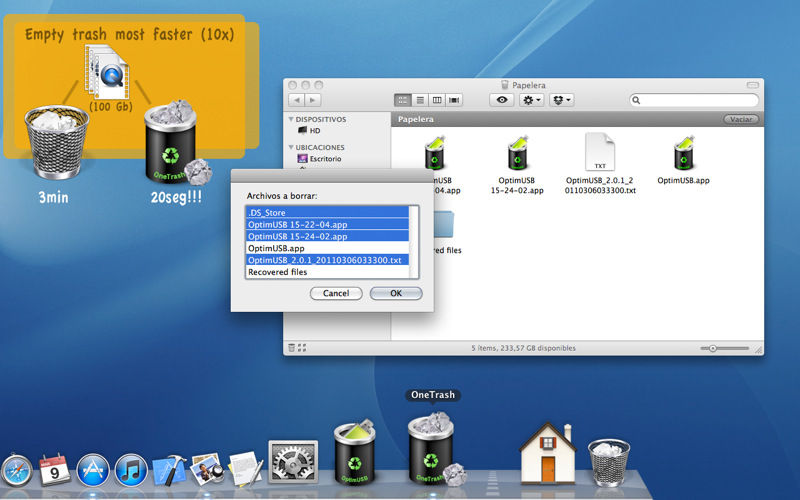Click the Finder toolbar toggle pill button
The image size is (800, 500).
tap(753, 85)
